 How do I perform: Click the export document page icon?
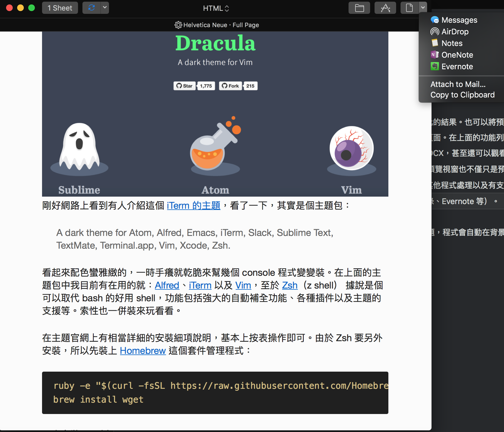[x=409, y=8]
